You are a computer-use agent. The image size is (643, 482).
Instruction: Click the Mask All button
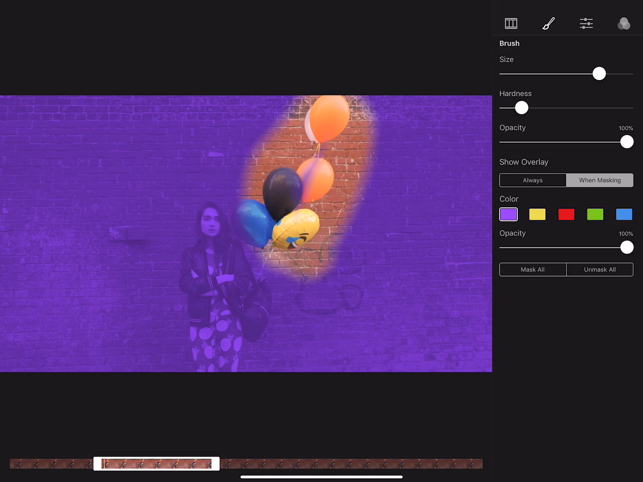[x=533, y=270]
